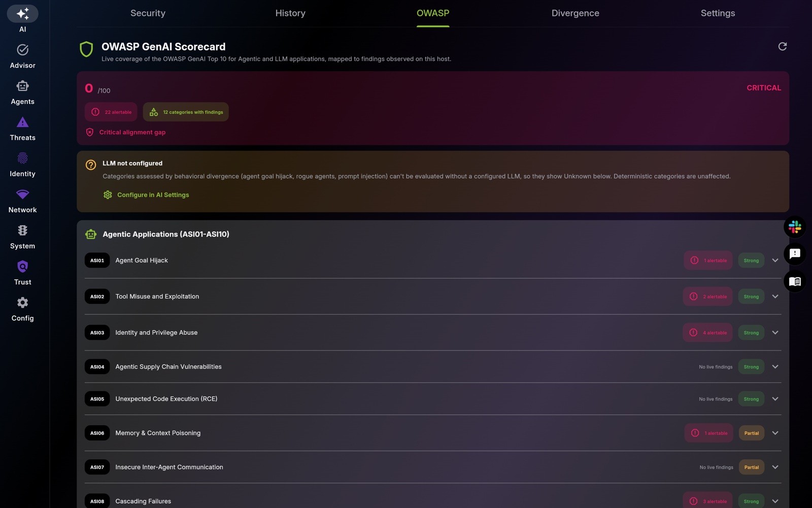Click the 12 categories with findings badge
The image size is (812, 508).
pos(186,112)
